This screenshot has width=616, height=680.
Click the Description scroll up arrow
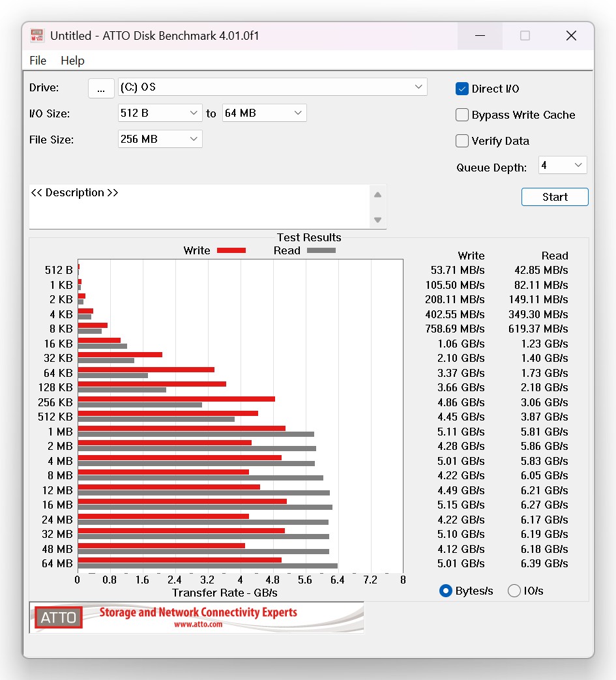click(377, 195)
